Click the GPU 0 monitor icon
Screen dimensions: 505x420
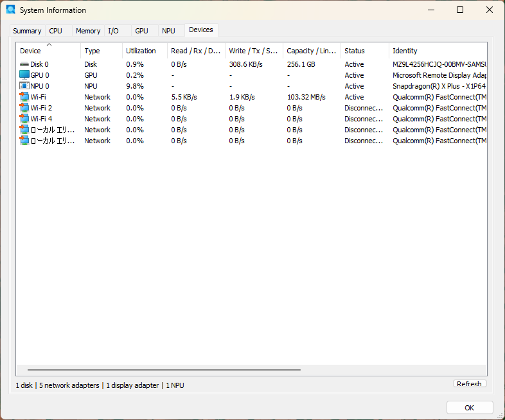[24, 75]
